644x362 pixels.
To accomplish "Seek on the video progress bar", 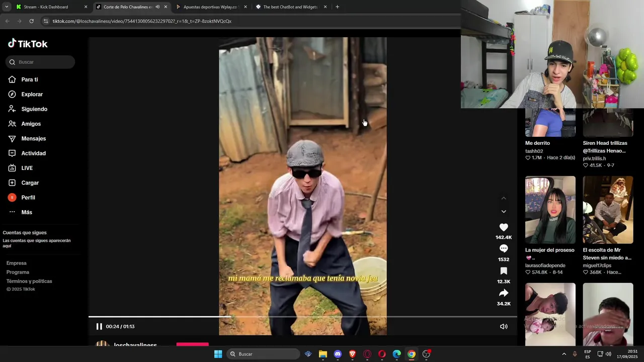I will pos(302,317).
